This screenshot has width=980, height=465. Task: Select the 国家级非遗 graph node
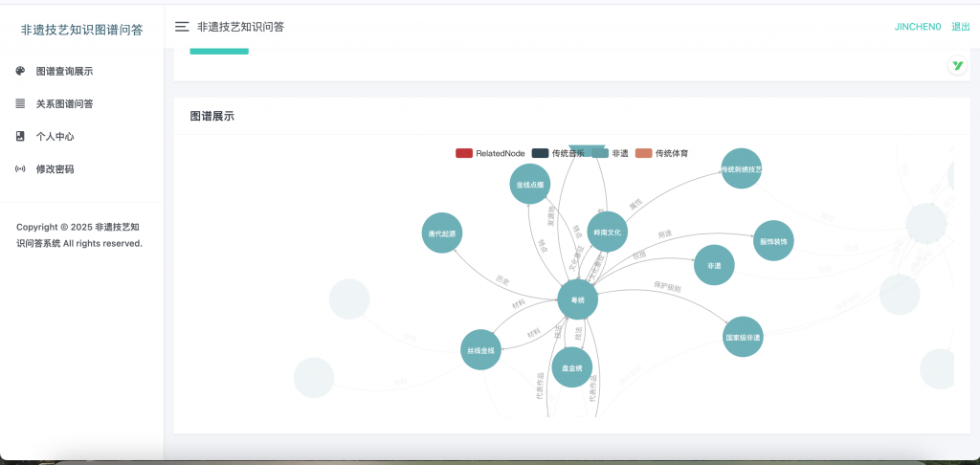[x=743, y=337]
